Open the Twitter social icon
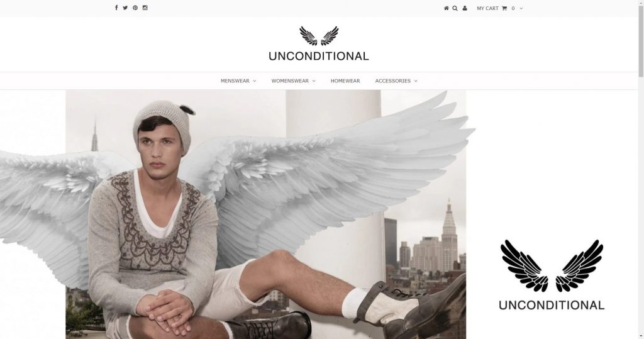 [125, 8]
